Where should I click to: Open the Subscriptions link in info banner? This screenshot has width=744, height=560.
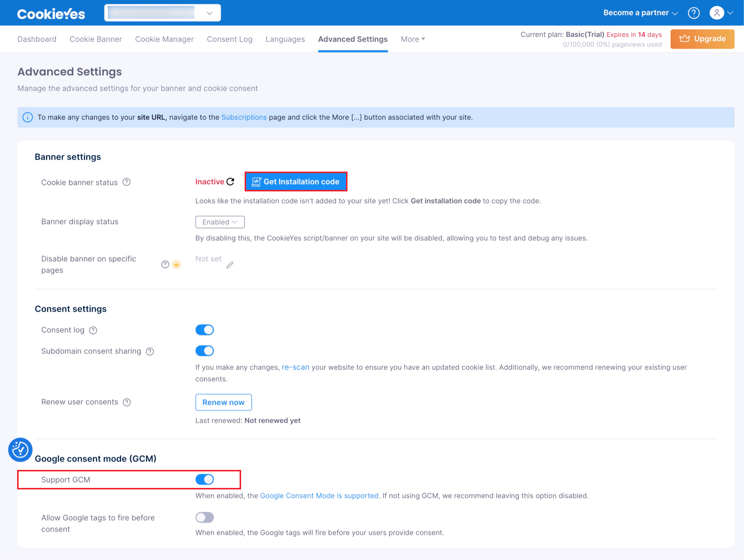pyautogui.click(x=244, y=117)
